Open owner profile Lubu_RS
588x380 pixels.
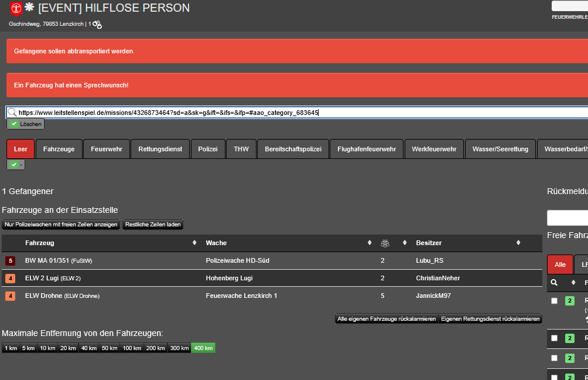[x=430, y=260]
